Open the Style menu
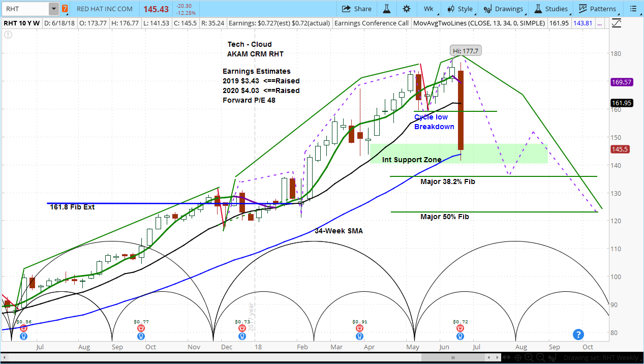 point(459,9)
